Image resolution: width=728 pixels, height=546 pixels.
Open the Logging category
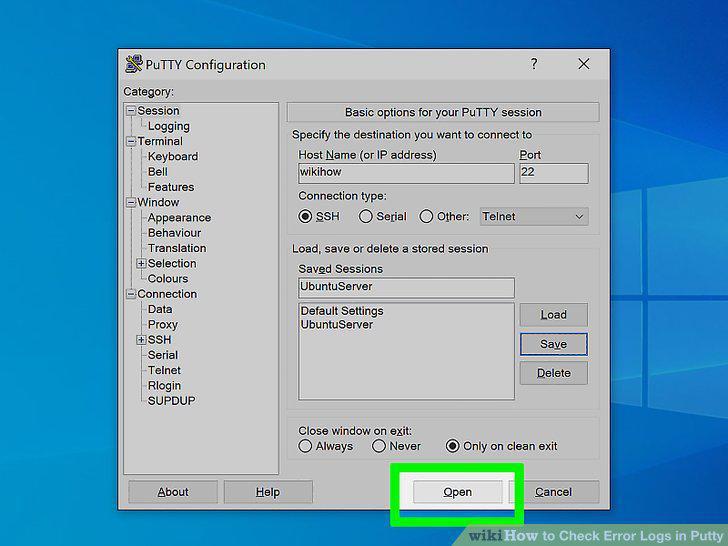169,126
